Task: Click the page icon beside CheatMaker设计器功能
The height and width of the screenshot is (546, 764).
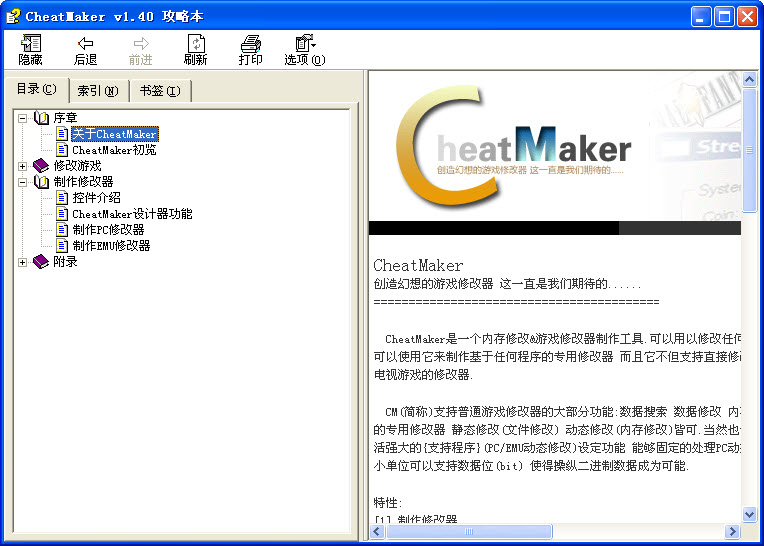Action: (x=62, y=213)
